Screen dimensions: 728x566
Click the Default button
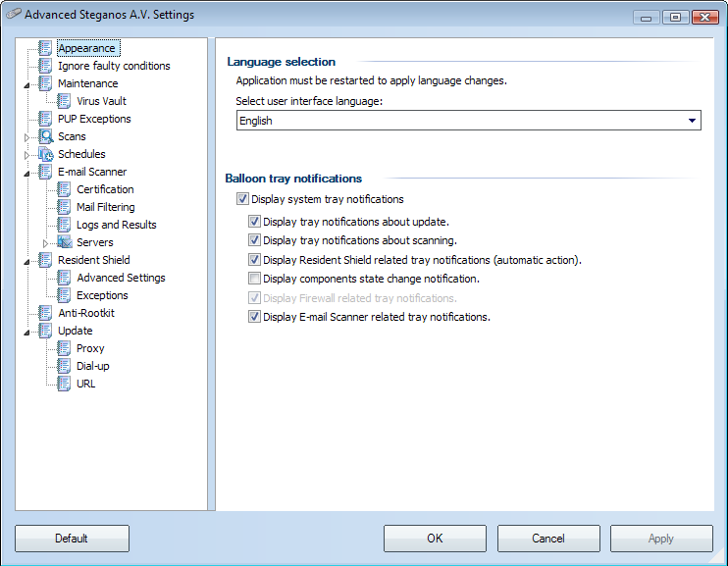click(x=72, y=539)
